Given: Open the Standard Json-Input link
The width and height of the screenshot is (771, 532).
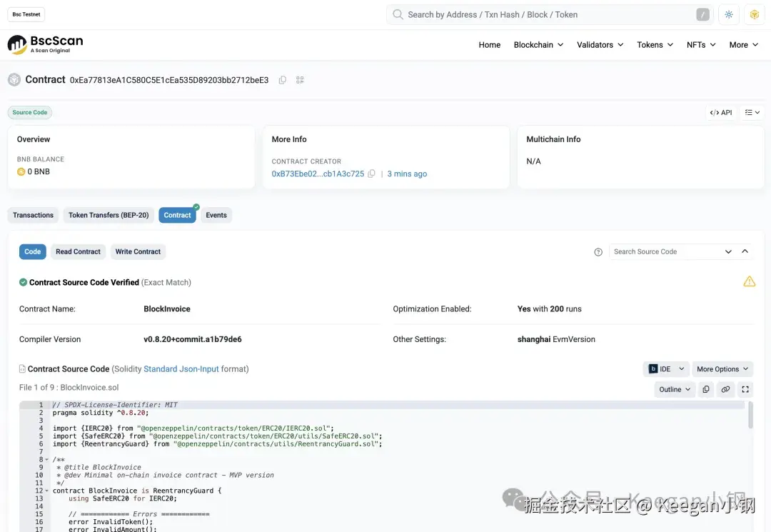Looking at the screenshot, I should point(181,368).
